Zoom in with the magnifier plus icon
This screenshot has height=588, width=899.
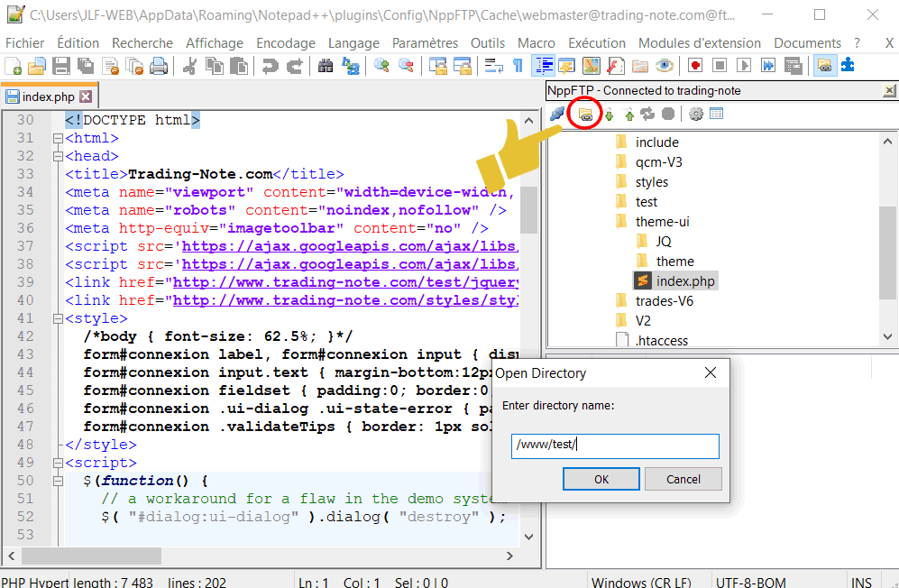click(x=381, y=66)
